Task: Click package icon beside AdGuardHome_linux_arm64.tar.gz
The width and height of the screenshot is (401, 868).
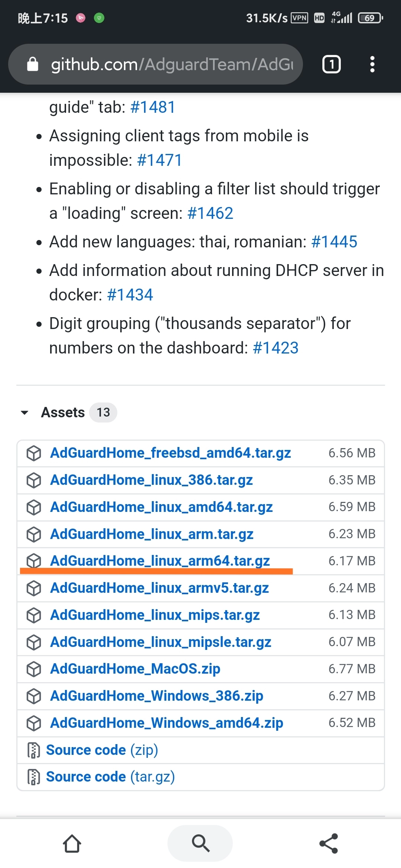Action: pyautogui.click(x=34, y=561)
